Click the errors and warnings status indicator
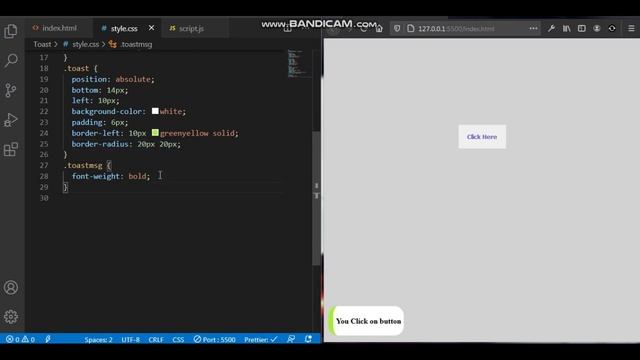Viewport: 640px width, 360px height. coord(20,339)
